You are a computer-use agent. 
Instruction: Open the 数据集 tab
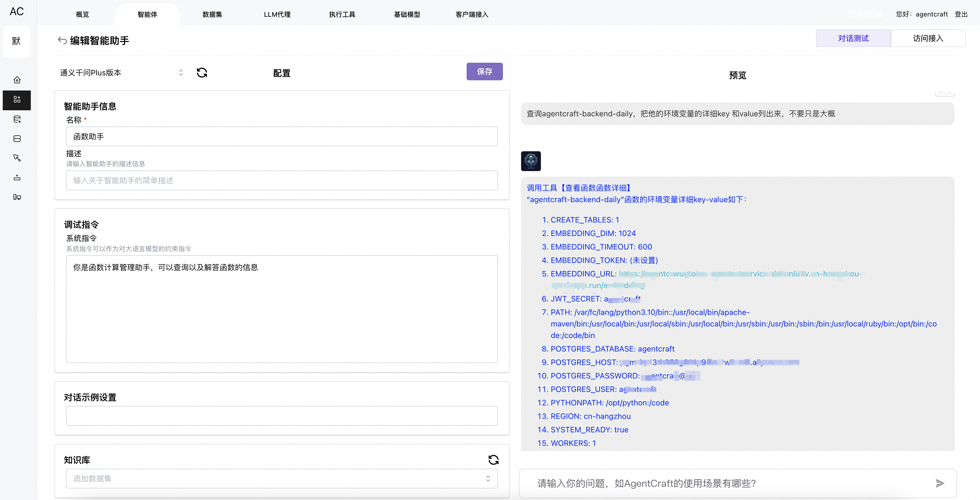pyautogui.click(x=212, y=15)
